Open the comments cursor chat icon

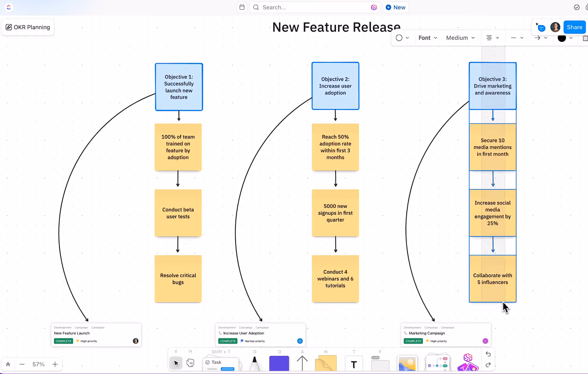pos(541,27)
